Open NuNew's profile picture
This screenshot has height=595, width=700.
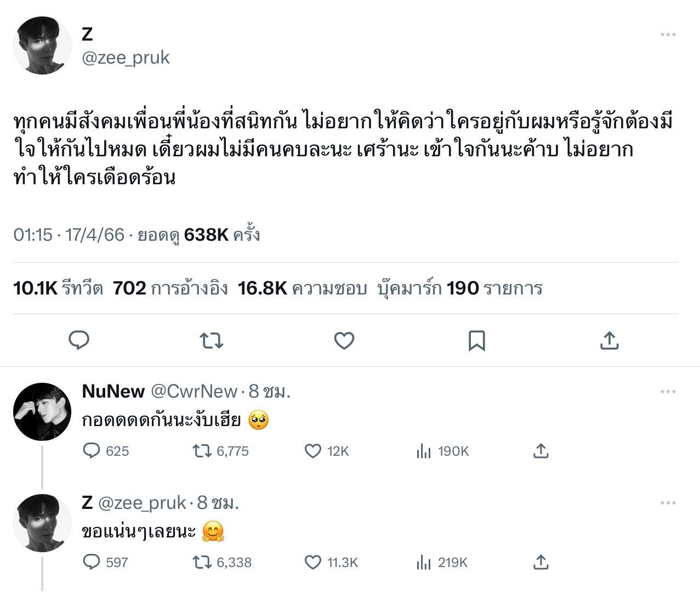point(42,411)
